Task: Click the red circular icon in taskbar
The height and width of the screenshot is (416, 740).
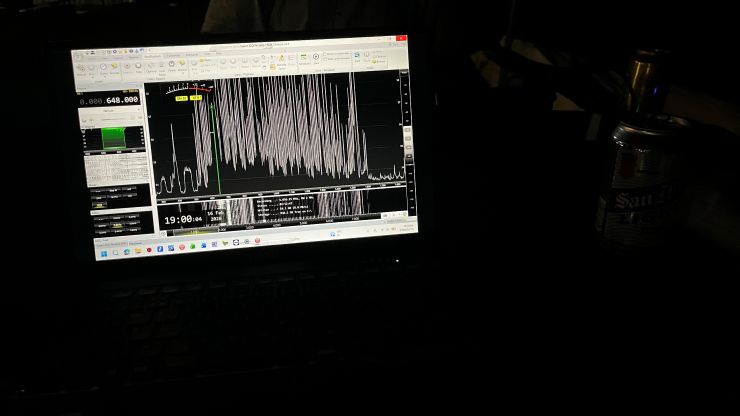Action: [x=149, y=250]
